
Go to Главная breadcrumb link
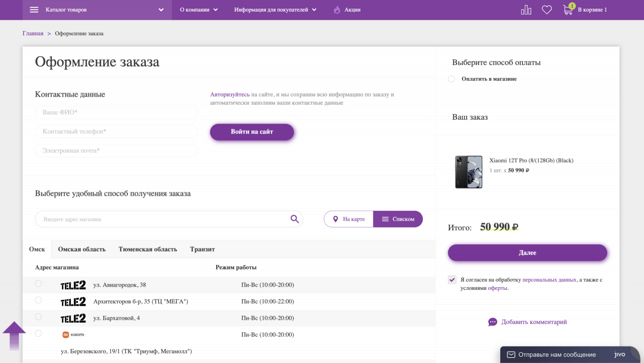[33, 34]
